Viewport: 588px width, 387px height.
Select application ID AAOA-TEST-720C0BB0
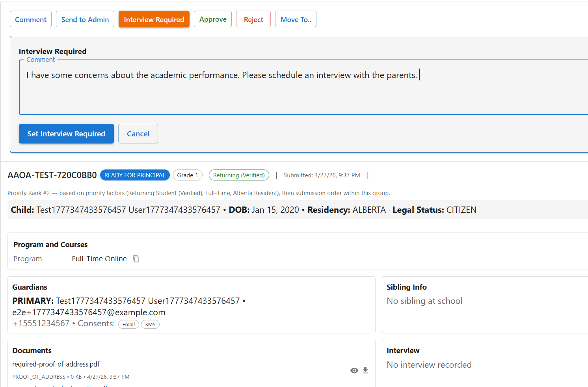(x=52, y=175)
